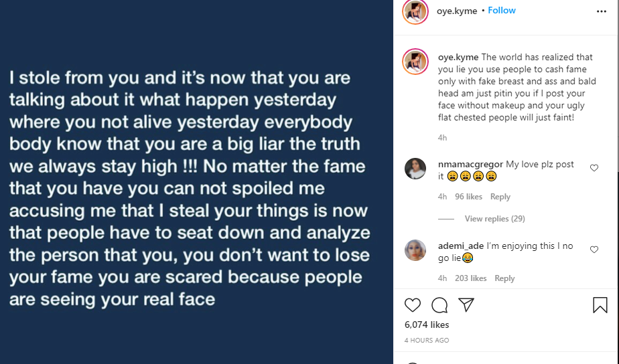Open comments via the speech bubble icon

pos(439,305)
